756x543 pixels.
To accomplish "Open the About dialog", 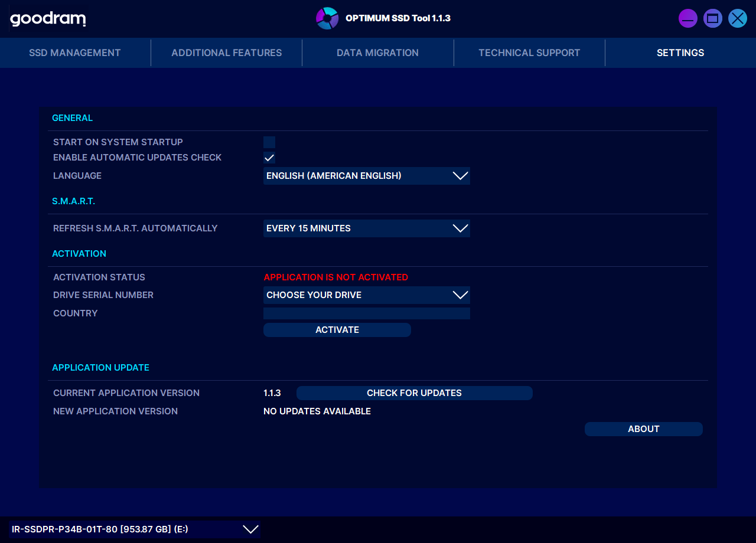I will (x=644, y=429).
